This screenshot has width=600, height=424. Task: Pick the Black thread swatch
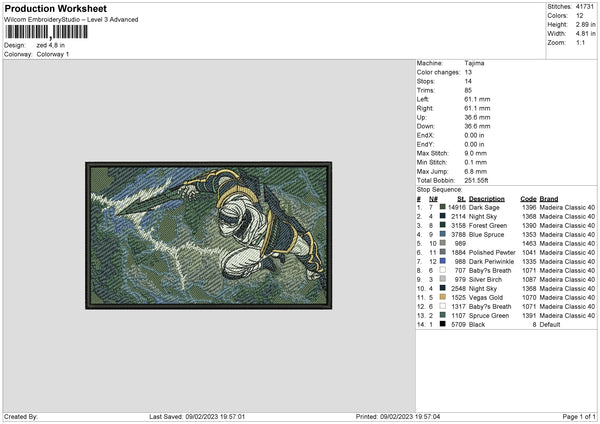443,324
